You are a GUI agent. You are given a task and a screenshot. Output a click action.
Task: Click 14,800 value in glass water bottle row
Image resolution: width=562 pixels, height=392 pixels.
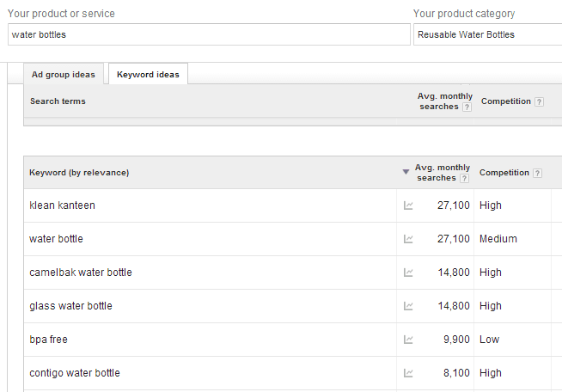(454, 306)
